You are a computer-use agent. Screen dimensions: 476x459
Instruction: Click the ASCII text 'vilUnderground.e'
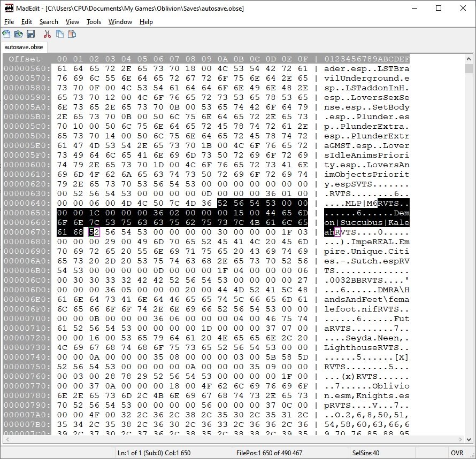pos(367,78)
